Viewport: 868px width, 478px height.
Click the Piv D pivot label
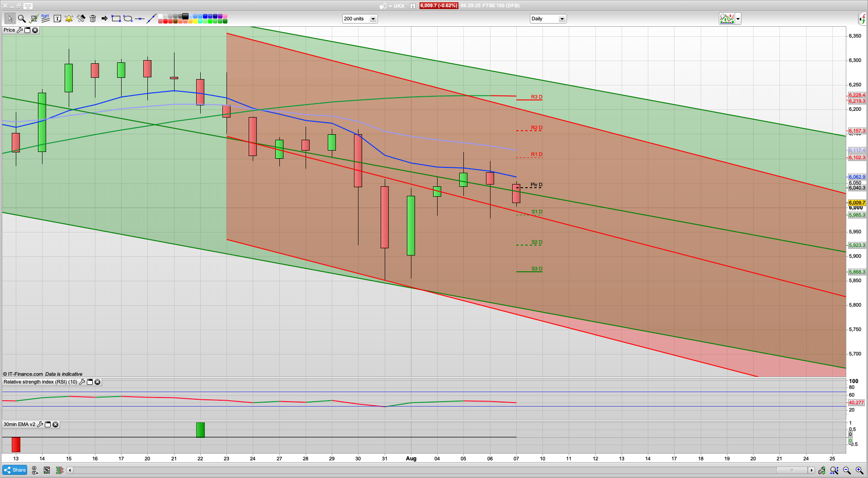coord(536,185)
